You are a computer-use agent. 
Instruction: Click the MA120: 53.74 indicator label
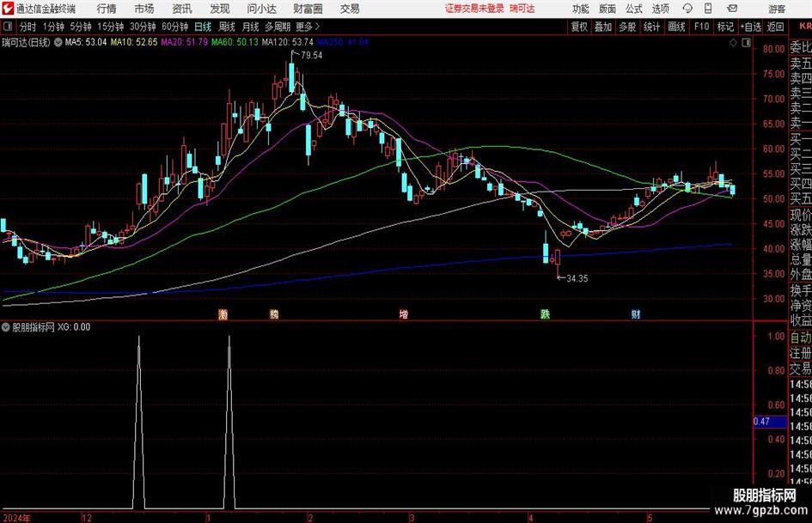pyautogui.click(x=287, y=42)
